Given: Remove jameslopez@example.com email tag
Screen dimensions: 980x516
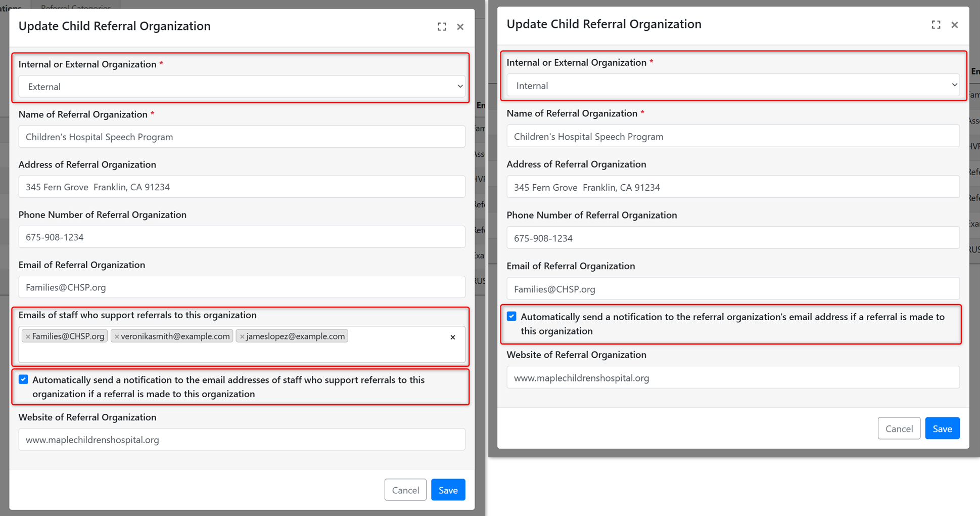Looking at the screenshot, I should [242, 336].
